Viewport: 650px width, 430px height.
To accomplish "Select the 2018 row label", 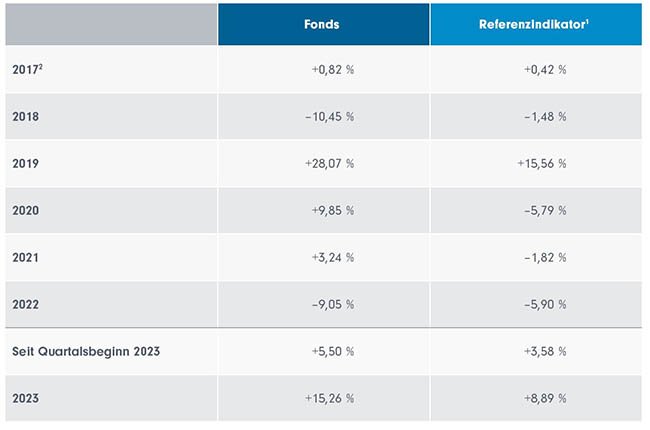I will [x=27, y=117].
